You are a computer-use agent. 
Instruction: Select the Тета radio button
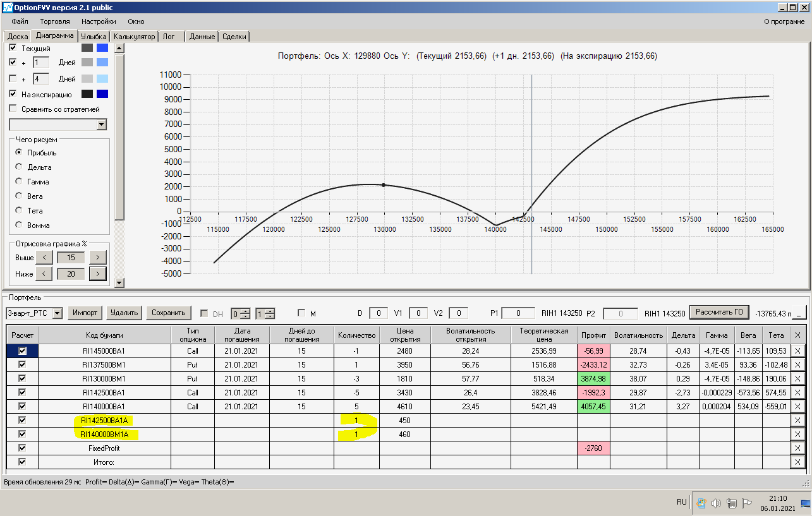19,211
